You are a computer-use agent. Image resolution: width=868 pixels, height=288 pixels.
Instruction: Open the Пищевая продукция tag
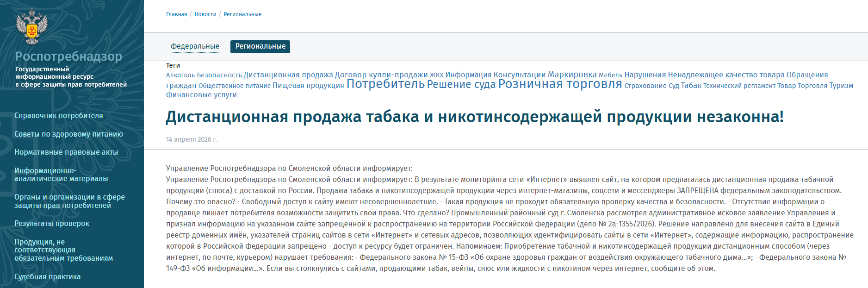pyautogui.click(x=309, y=86)
